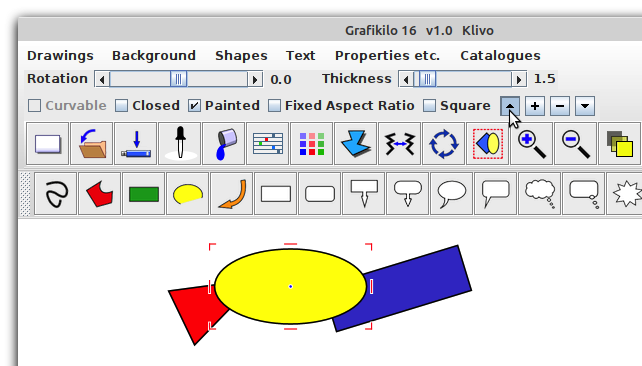Click the Thickness slider left arrow
This screenshot has height=366, width=642.
point(406,79)
